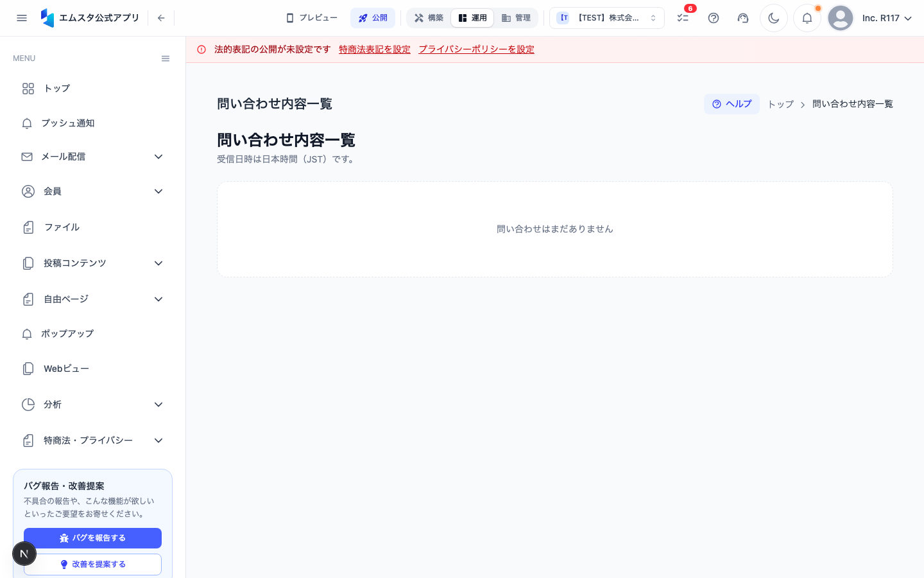
Task: Open notifications bell in the header
Action: coord(807,18)
